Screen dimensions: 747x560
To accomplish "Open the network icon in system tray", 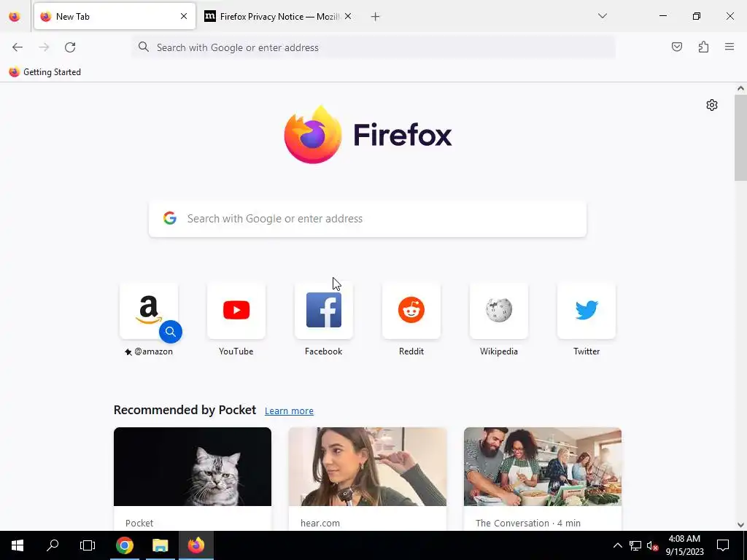I will coord(635,545).
